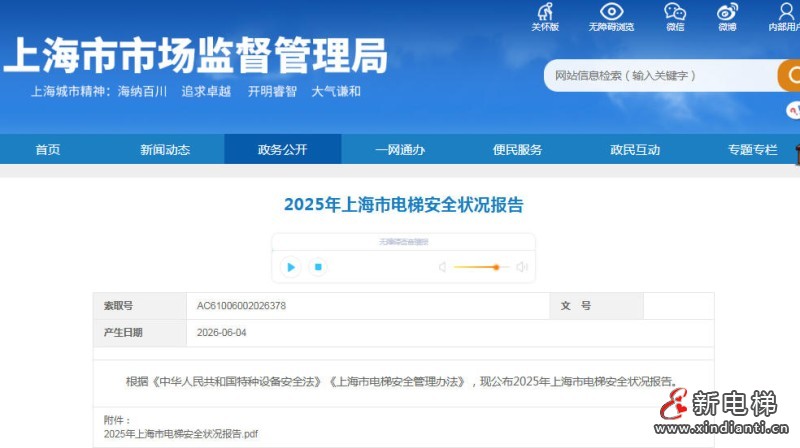The height and width of the screenshot is (448, 800).
Task: Select the index number AC61006002026378
Action: coord(241,306)
